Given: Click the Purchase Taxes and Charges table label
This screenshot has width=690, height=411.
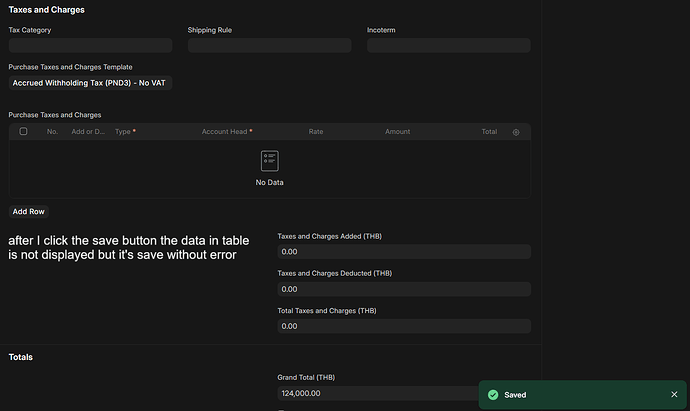Looking at the screenshot, I should tap(55, 115).
